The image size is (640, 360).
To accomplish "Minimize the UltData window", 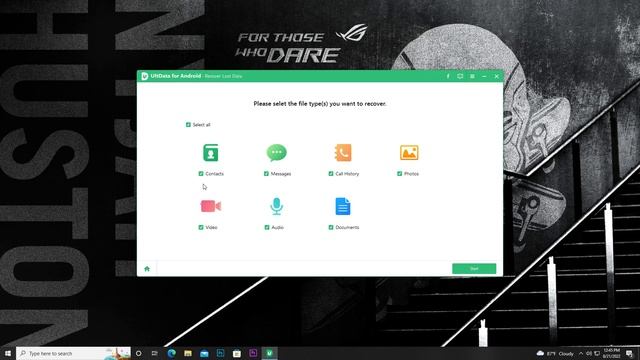I will point(484,76).
